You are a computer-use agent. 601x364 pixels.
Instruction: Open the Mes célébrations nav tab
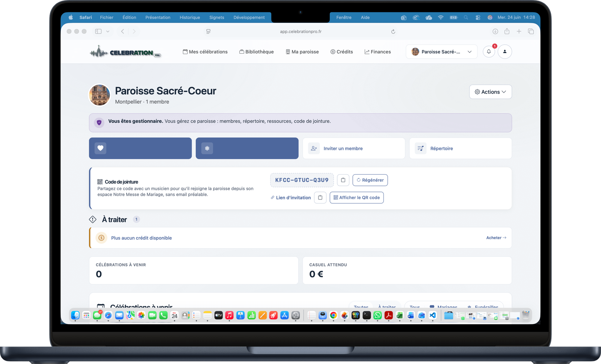click(x=205, y=52)
